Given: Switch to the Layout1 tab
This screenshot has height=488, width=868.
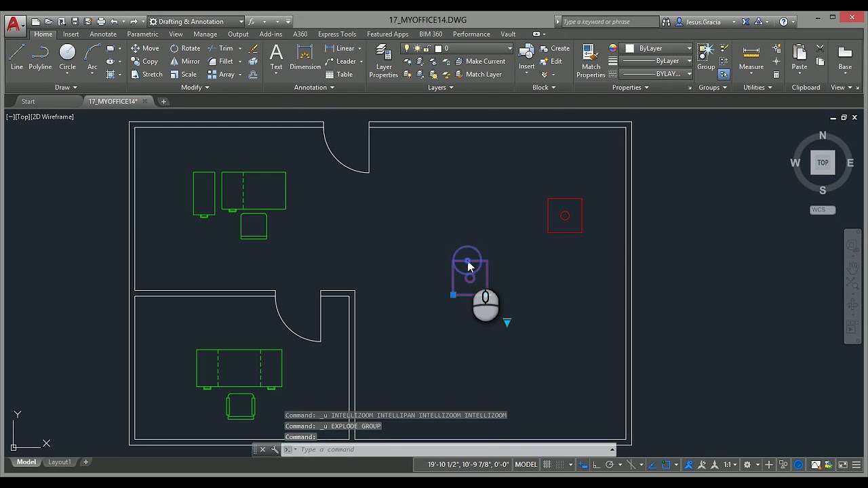Looking at the screenshot, I should point(59,462).
